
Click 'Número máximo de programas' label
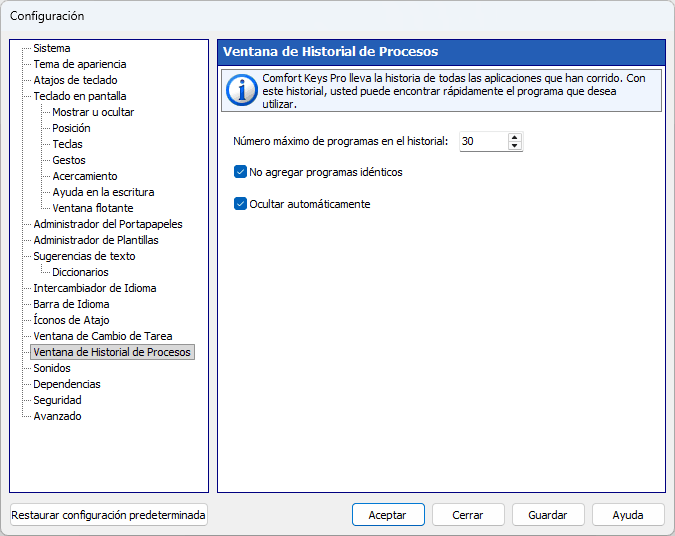point(341,141)
